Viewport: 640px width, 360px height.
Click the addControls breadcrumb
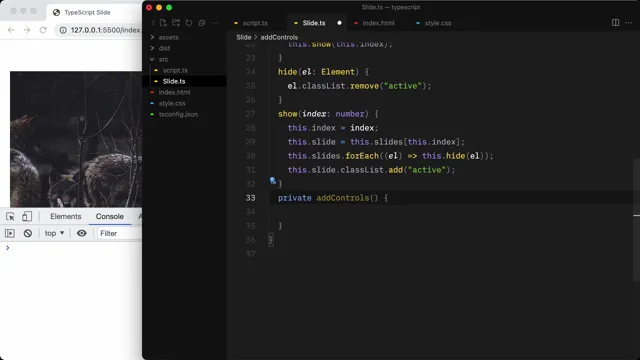[x=279, y=37]
